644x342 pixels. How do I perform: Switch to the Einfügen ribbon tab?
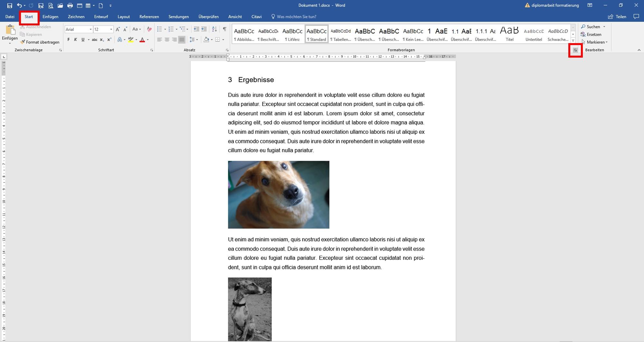click(x=50, y=17)
